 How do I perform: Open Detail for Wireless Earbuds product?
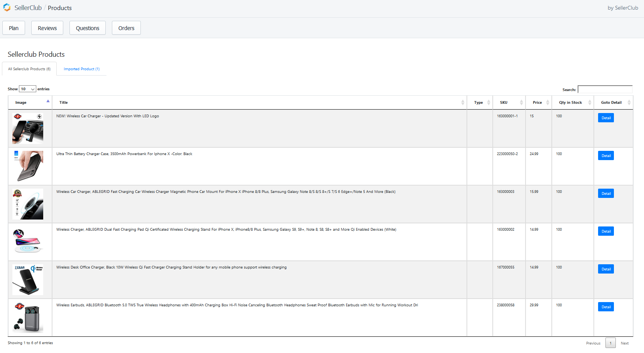coord(606,307)
